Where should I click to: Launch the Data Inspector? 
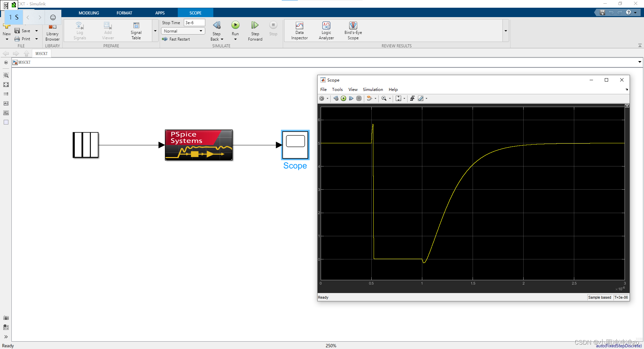[299, 30]
